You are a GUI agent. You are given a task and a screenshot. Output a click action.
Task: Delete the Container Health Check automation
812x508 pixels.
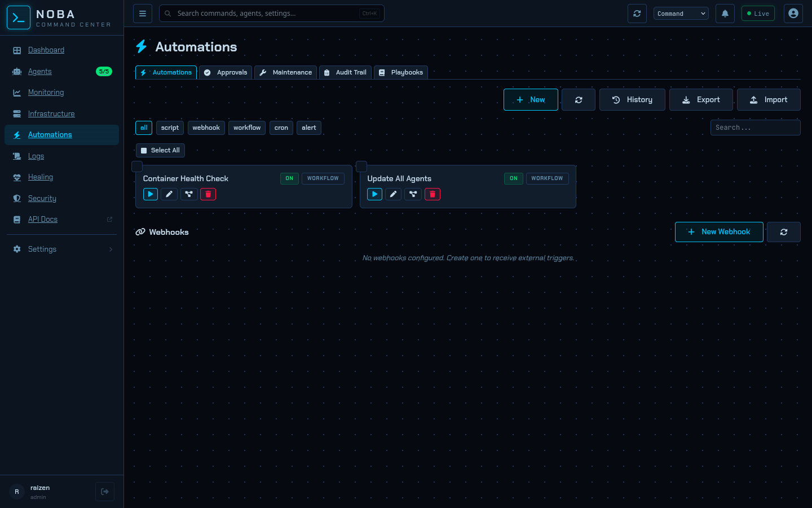(208, 194)
